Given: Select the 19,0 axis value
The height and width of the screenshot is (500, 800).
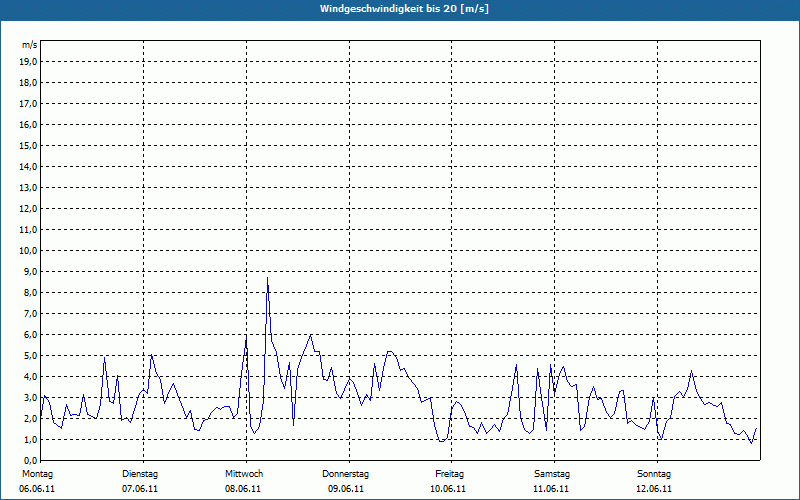Looking at the screenshot, I should (28, 62).
